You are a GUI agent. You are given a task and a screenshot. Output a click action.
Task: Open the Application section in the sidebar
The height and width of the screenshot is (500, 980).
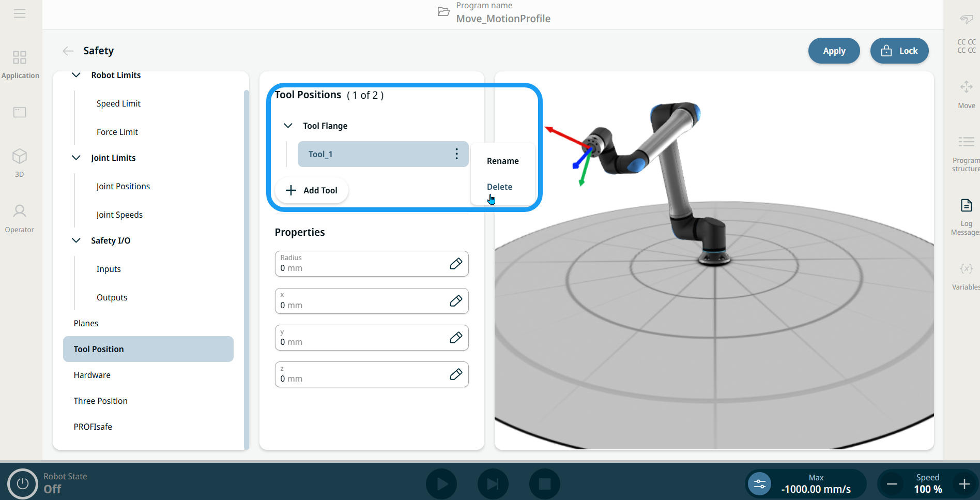tap(20, 64)
